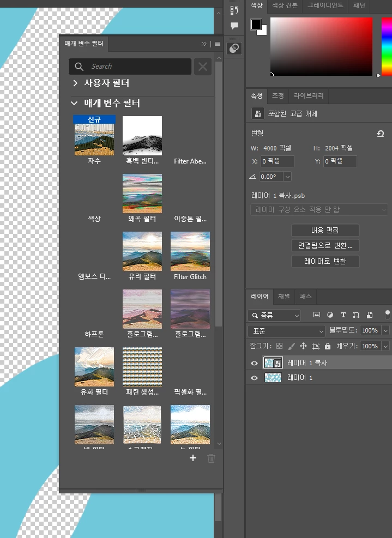Filter layers by pixel layer icon
This screenshot has width=392, height=538.
coord(316,315)
